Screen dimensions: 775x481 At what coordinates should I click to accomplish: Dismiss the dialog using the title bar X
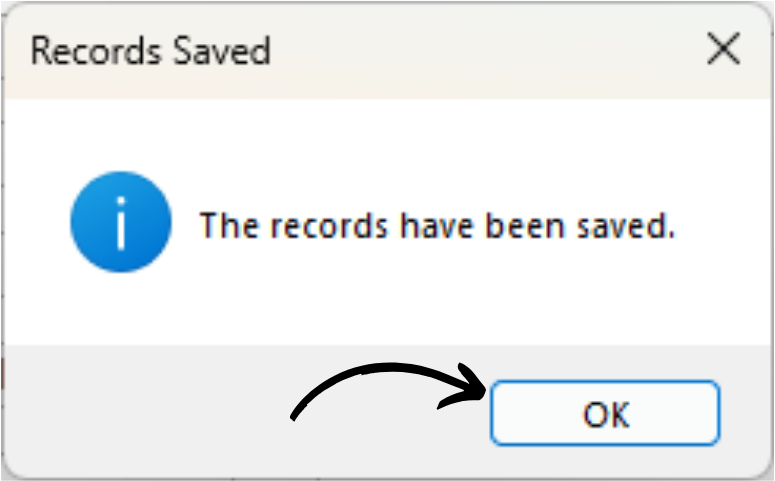tap(723, 49)
